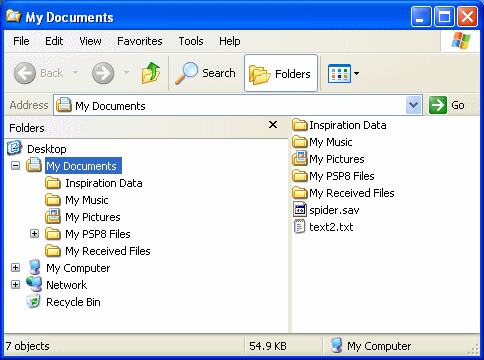This screenshot has width=484, height=360.
Task: Open the Favorites menu
Action: [140, 41]
